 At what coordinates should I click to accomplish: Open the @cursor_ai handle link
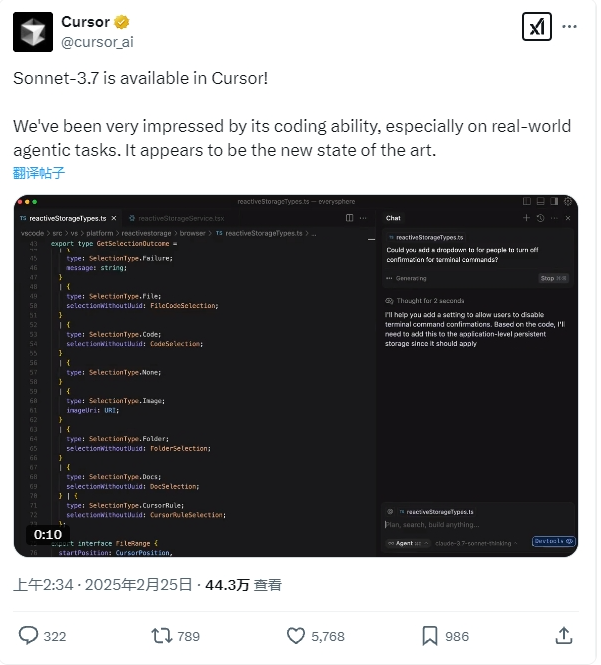click(97, 42)
